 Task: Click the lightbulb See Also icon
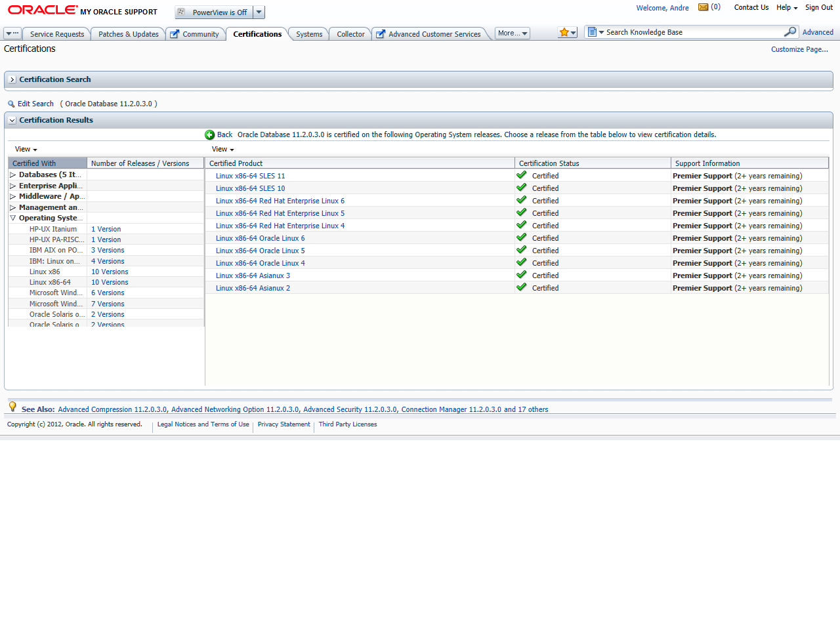[12, 407]
